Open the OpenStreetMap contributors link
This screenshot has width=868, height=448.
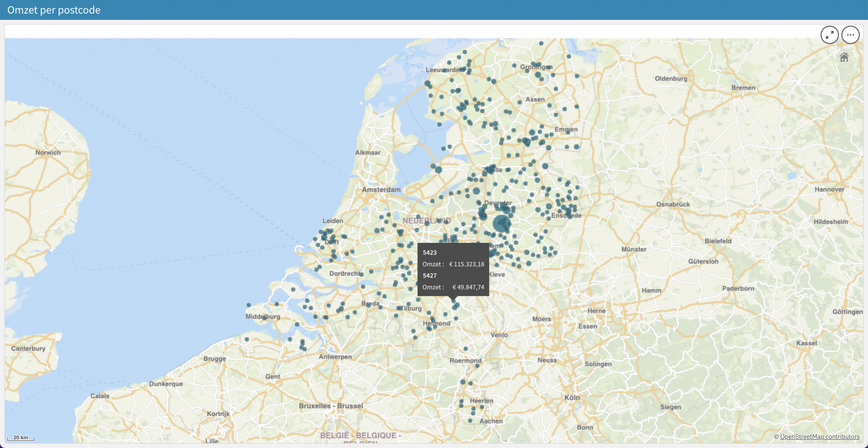[819, 437]
